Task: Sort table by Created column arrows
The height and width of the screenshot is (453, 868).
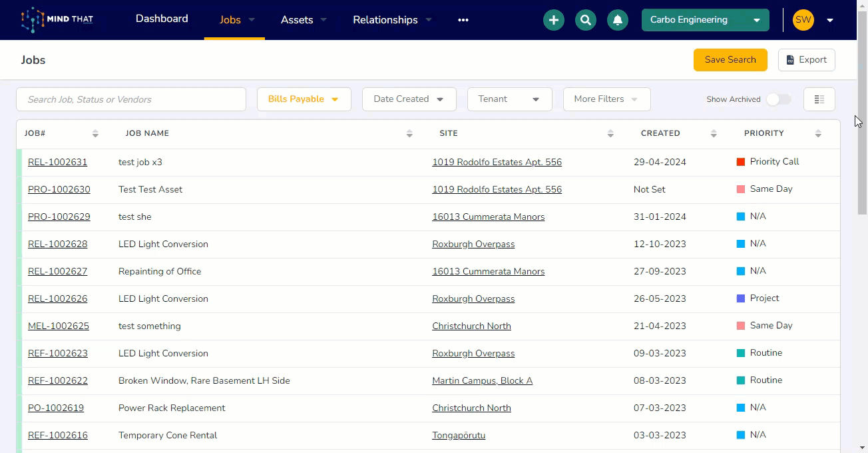Action: pos(714,134)
